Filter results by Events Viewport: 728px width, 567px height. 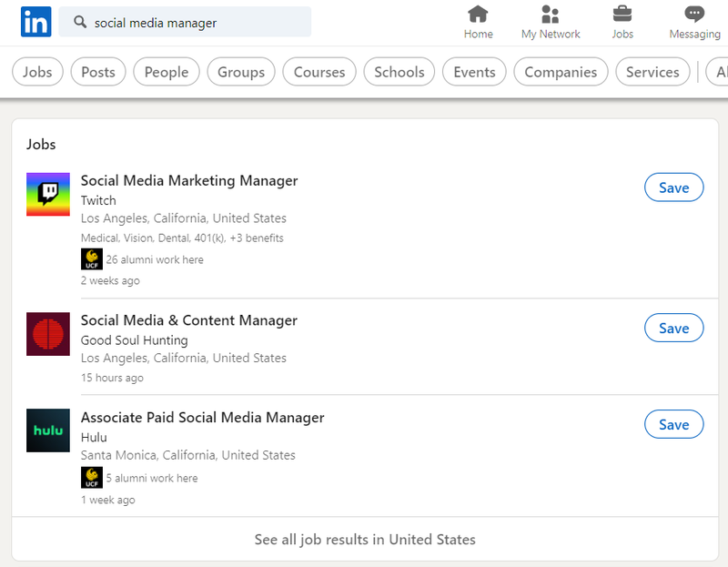474,72
